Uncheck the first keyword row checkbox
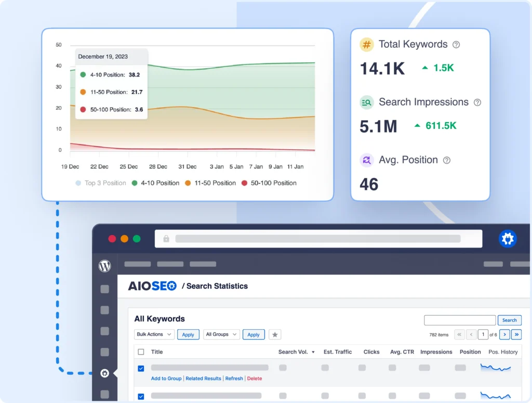 [140, 368]
